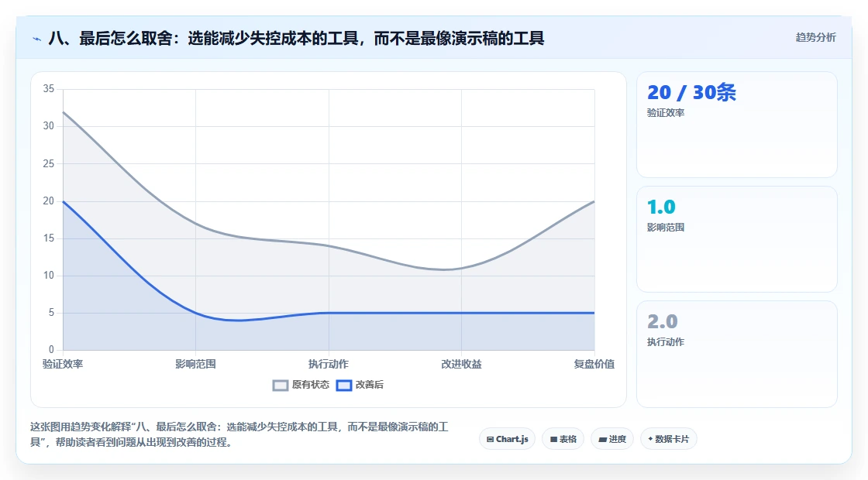
Task: Click the 复盘价值 x-axis label
Action: pyautogui.click(x=594, y=364)
